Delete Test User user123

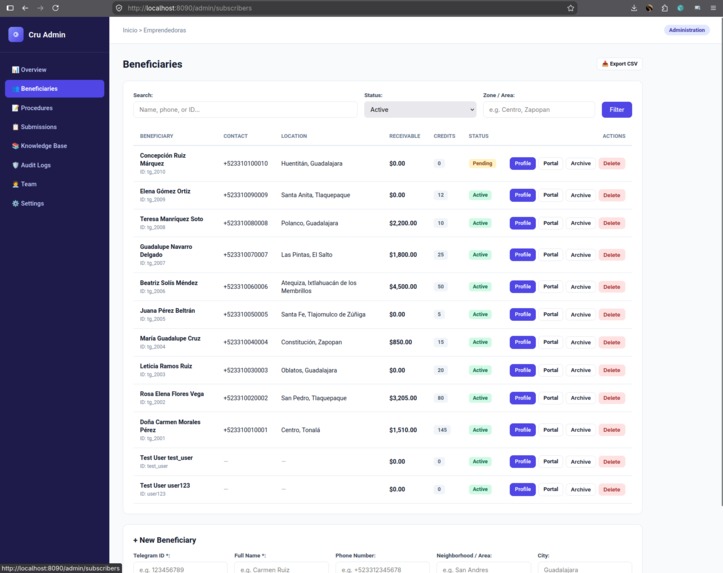[x=611, y=489]
